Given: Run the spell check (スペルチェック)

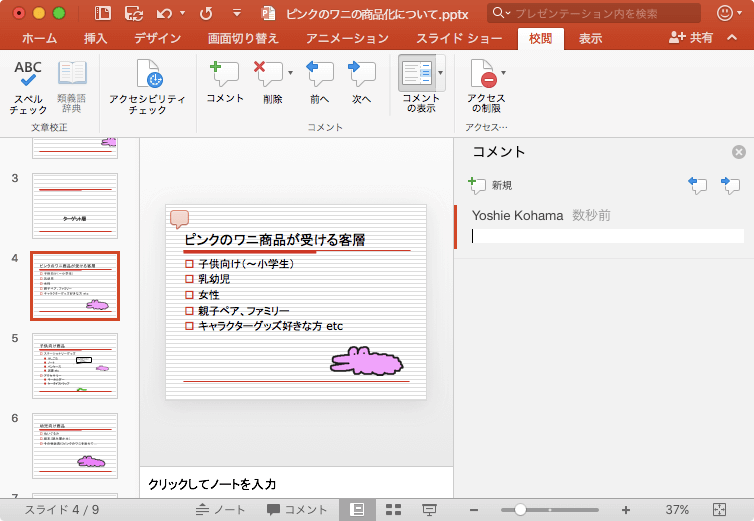Looking at the screenshot, I should (28, 87).
